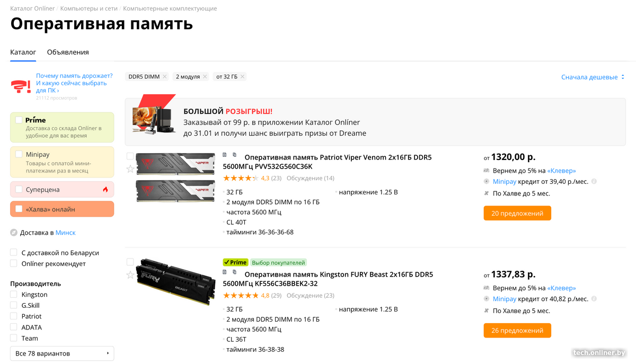Expand "Все 78 вариантов" manufacturer list
This screenshot has width=636, height=364.
point(62,353)
